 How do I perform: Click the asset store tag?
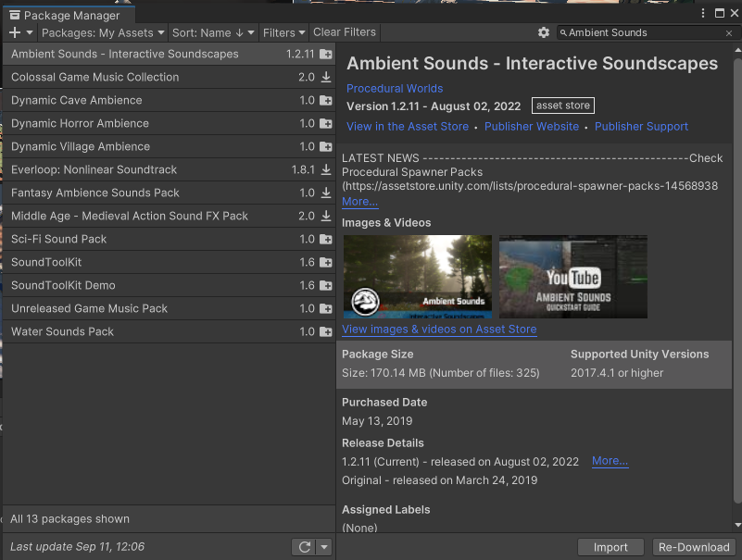(x=563, y=106)
